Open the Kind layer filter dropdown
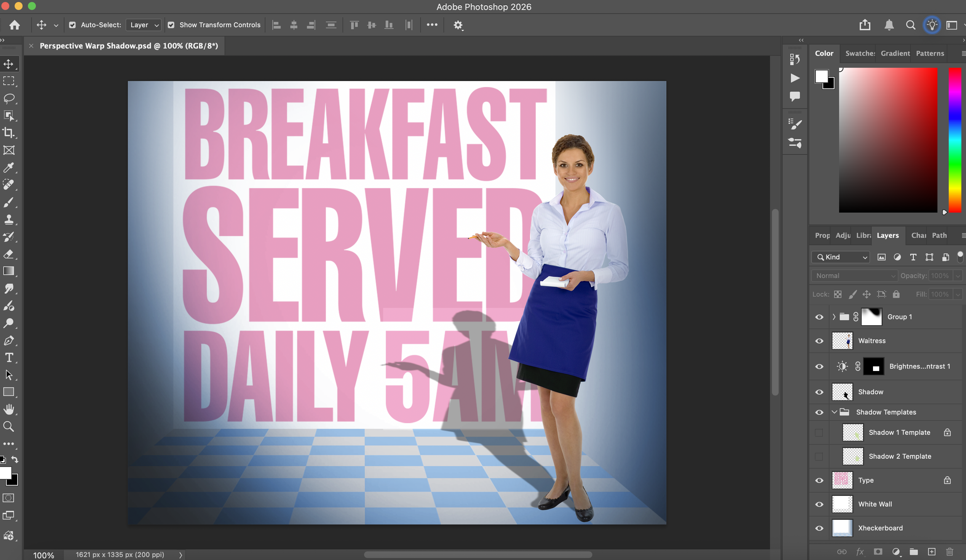966x560 pixels. tap(840, 257)
